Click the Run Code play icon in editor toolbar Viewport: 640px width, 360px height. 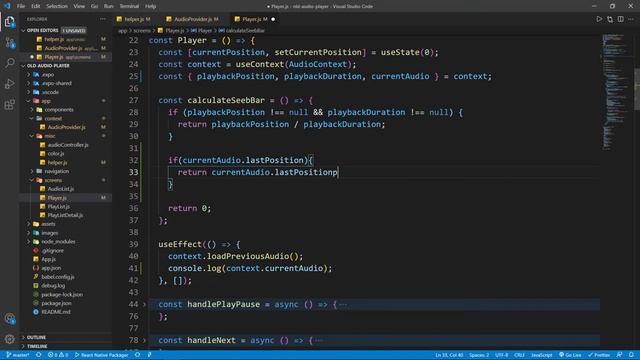(x=599, y=19)
